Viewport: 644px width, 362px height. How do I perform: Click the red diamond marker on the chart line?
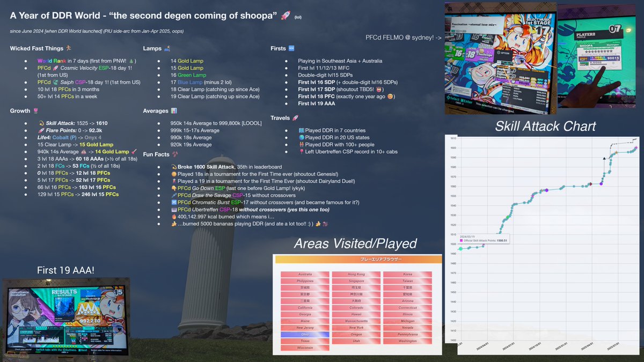click(590, 184)
